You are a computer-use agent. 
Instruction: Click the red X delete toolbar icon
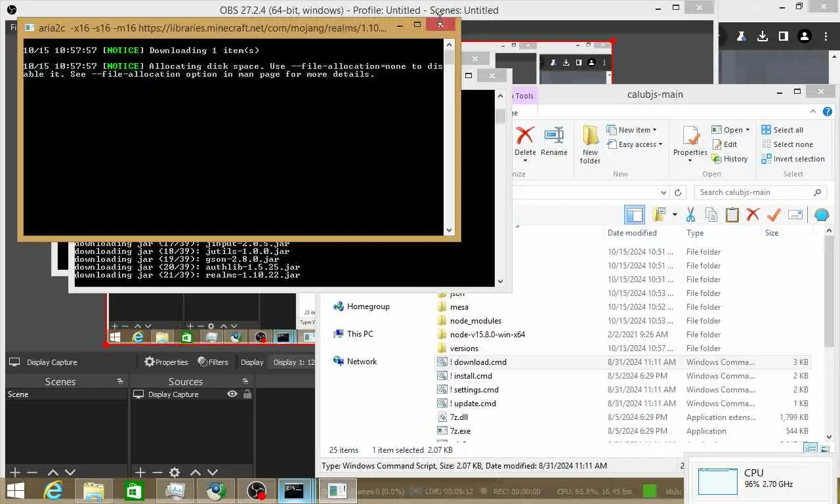753,215
